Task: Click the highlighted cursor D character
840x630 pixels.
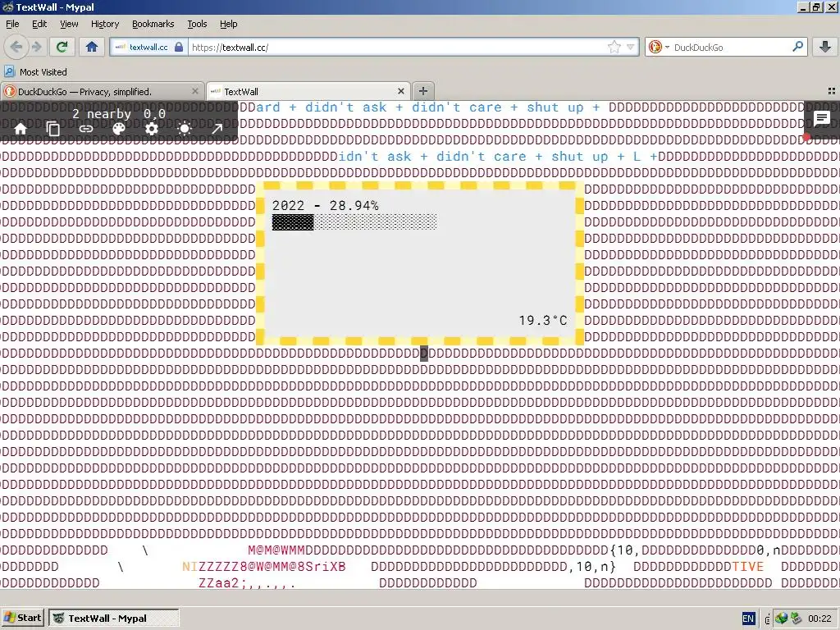Action: tap(424, 353)
